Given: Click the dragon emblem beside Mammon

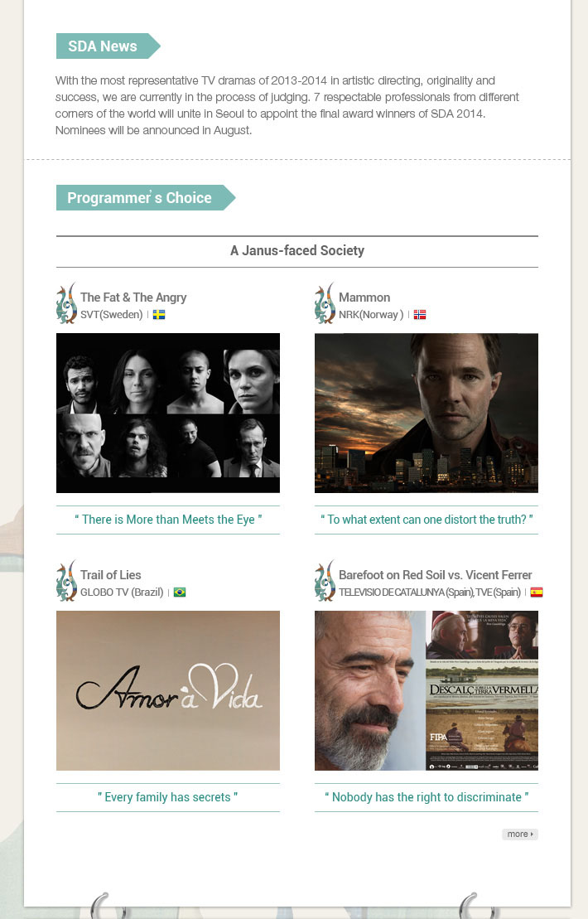Looking at the screenshot, I should (x=325, y=303).
